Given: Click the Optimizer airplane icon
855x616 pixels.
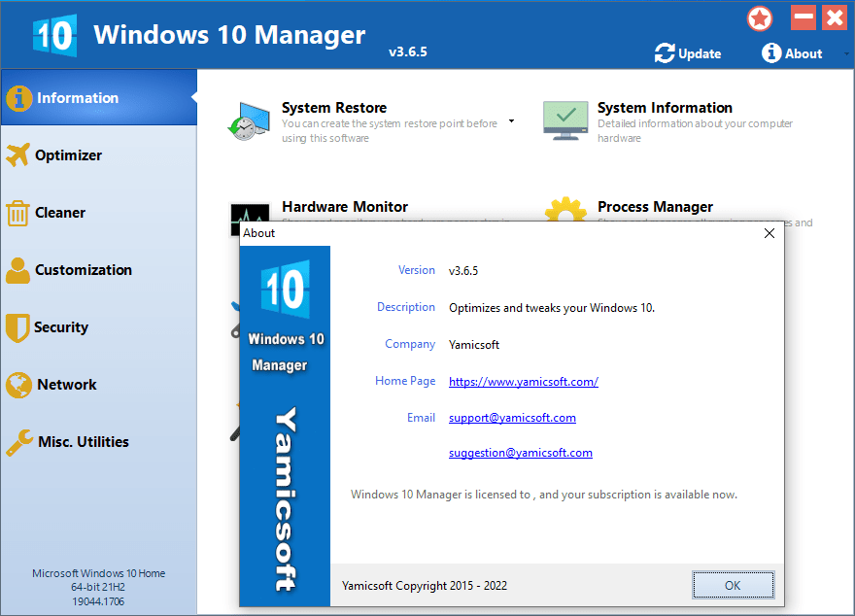Looking at the screenshot, I should pyautogui.click(x=18, y=154).
